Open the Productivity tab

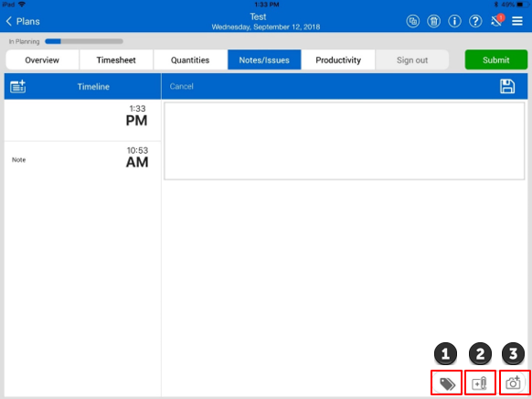coord(338,59)
